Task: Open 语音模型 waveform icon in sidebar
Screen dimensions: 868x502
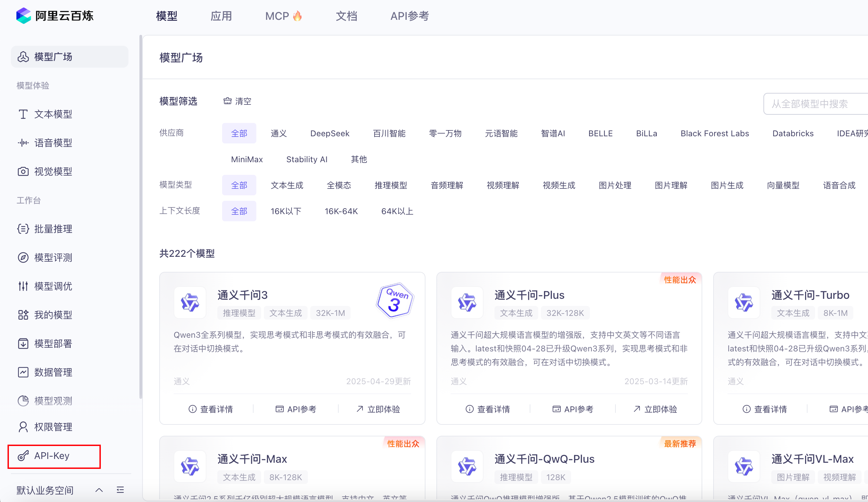Action: (23, 142)
